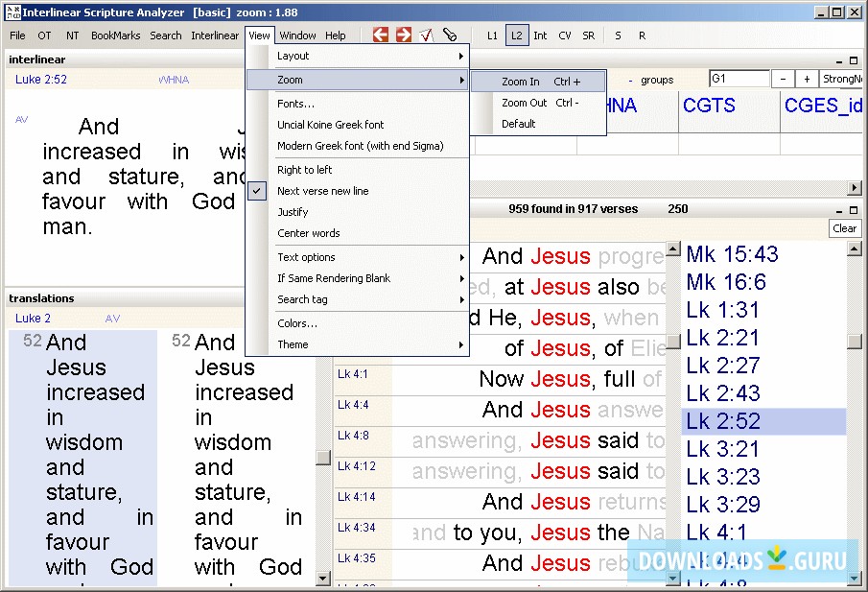The image size is (868, 592).
Task: Click the CV toolbar button
Action: (565, 36)
